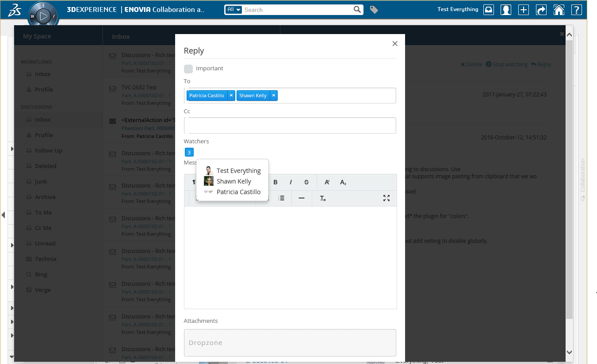Click inside the Cc input field

click(x=290, y=125)
